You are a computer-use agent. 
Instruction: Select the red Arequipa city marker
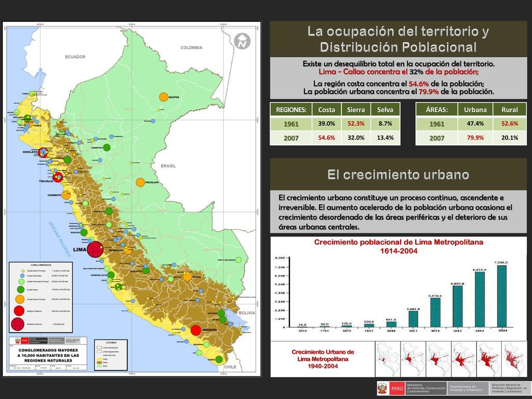(196, 330)
